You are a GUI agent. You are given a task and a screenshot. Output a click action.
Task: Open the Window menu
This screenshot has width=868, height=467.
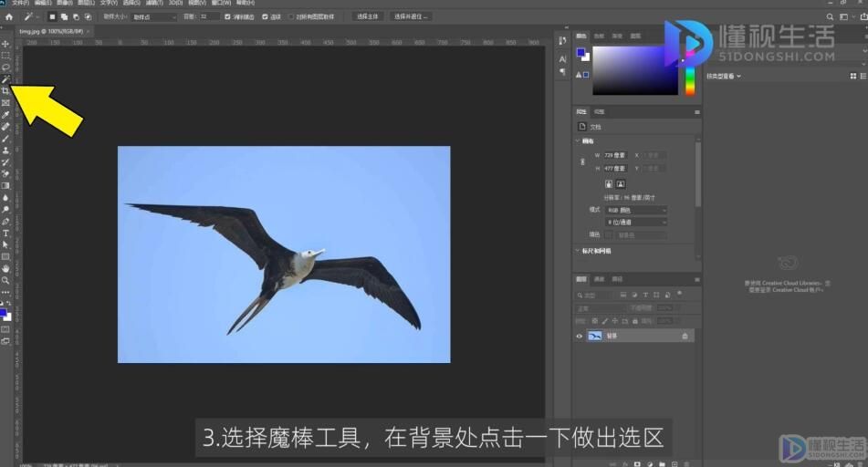221,3
